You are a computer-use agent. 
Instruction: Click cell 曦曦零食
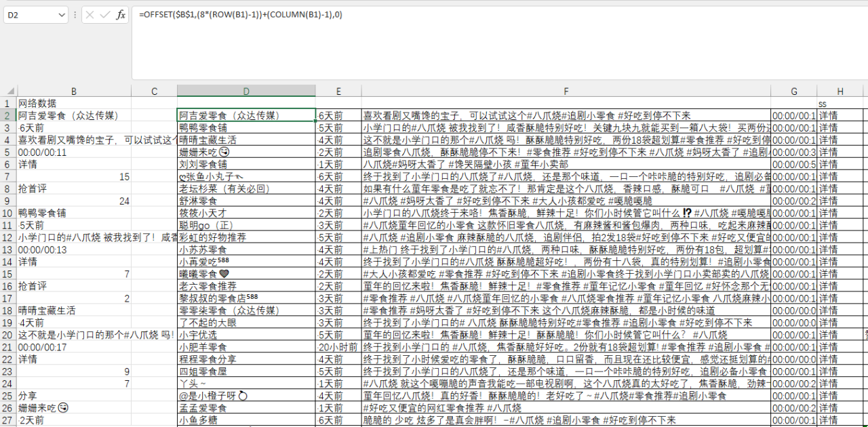coord(246,274)
